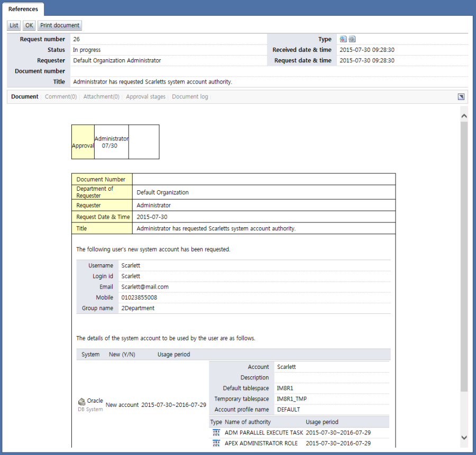This screenshot has height=455, width=476.
Task: Click the ADM PARALLEL EXECUTE TASK authority icon
Action: (x=216, y=432)
